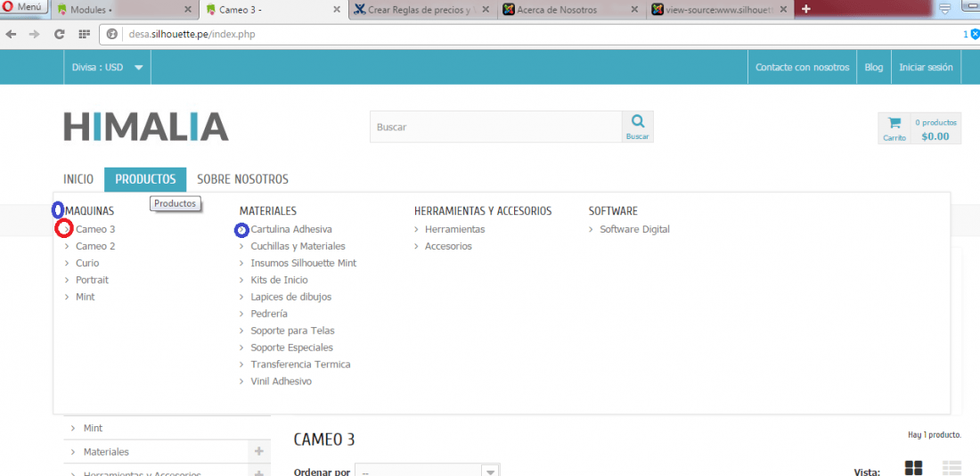This screenshot has width=980, height=476.
Task: Open Lapices de dibujos category
Action: 290,297
